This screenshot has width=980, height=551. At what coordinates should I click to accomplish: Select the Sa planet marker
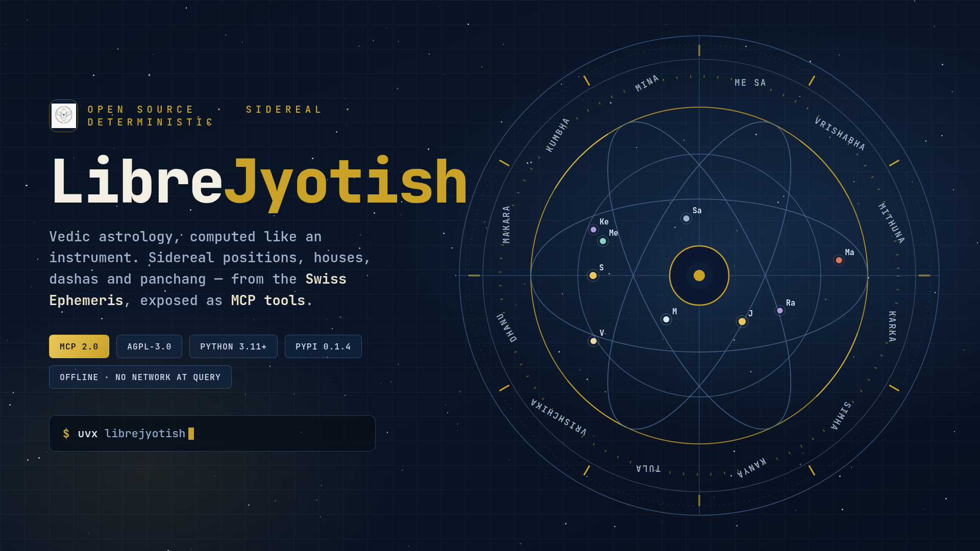687,218
